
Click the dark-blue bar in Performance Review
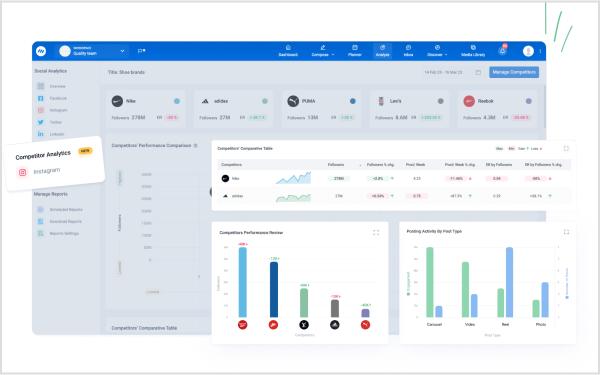click(x=274, y=290)
